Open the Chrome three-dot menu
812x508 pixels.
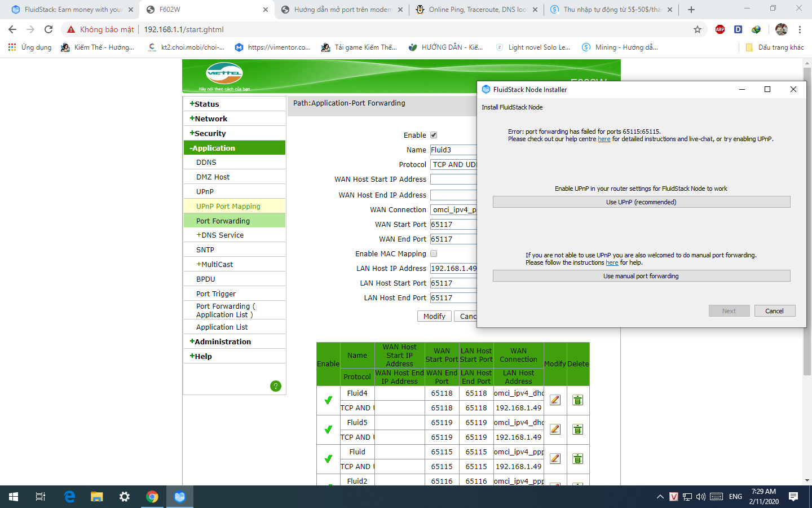pos(800,29)
